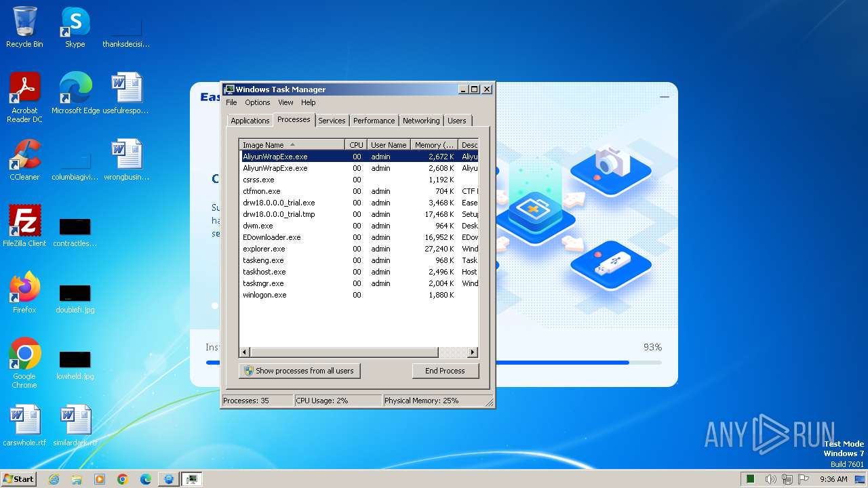Select the csrss.exe process row

[359, 180]
